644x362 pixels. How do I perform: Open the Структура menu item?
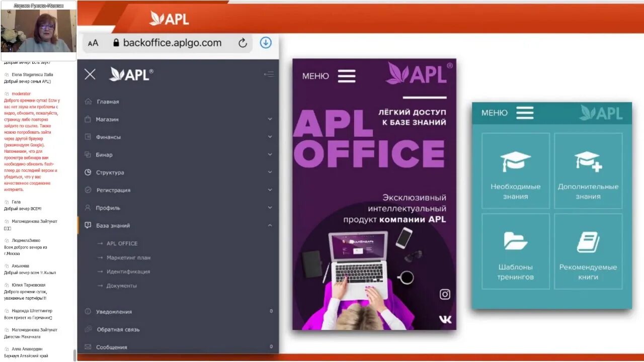pyautogui.click(x=110, y=172)
